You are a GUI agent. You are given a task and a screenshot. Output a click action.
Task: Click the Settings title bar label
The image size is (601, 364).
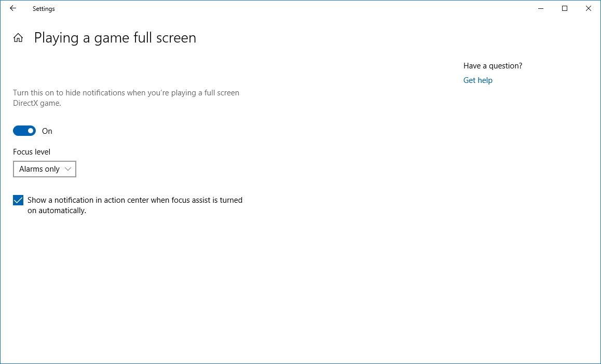click(43, 8)
